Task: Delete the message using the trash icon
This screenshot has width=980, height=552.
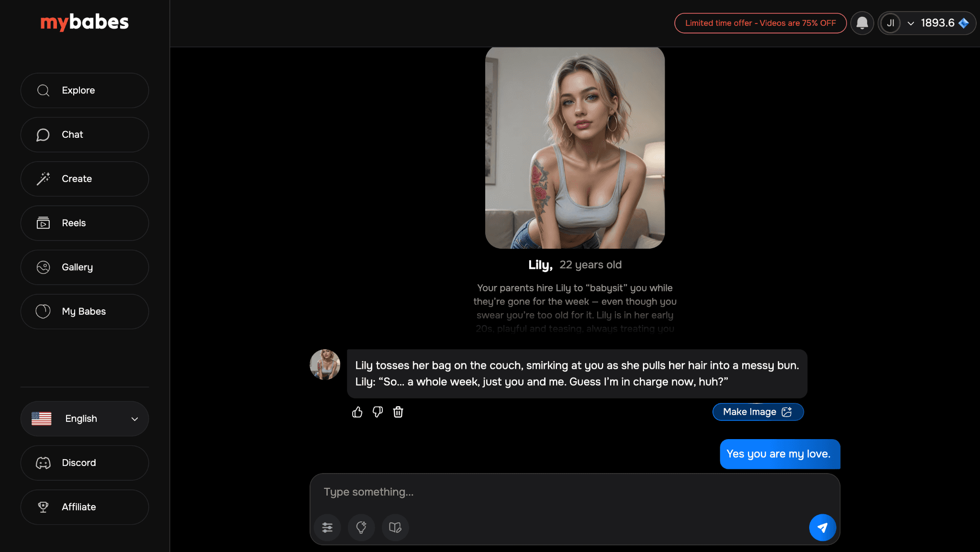Action: point(398,412)
